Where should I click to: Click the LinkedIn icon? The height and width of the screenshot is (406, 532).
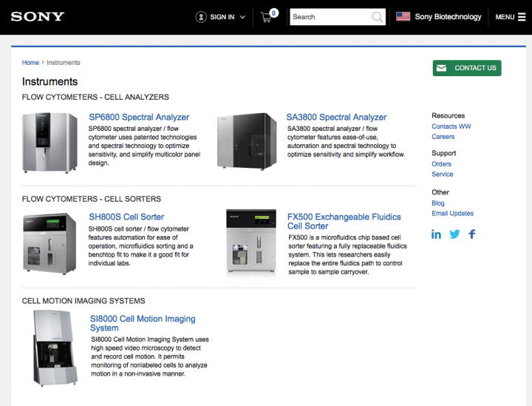click(x=437, y=234)
